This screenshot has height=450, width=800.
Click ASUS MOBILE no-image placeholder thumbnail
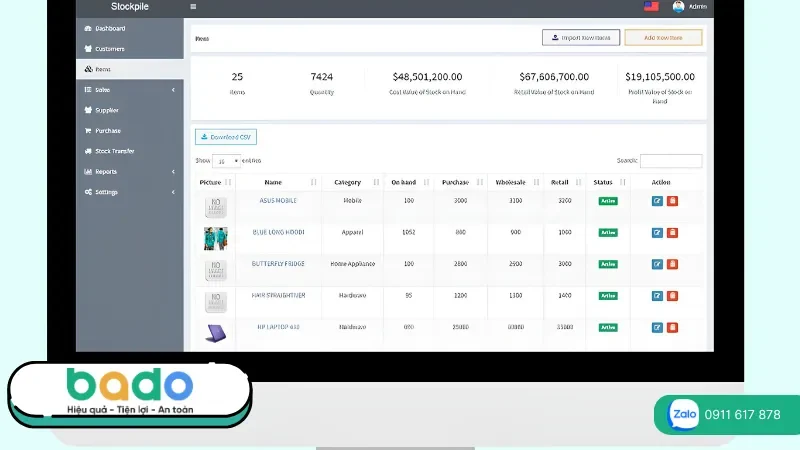(216, 207)
